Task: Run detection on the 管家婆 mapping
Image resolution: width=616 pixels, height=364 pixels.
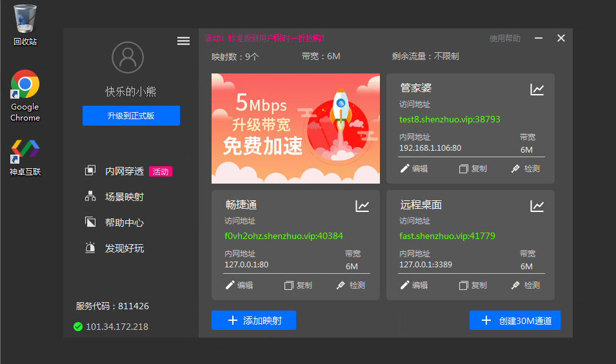Action: (526, 169)
